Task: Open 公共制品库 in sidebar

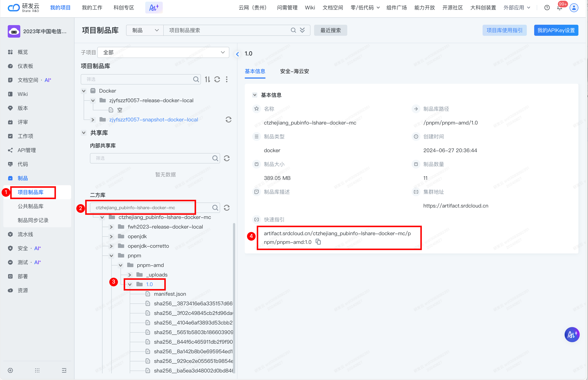Action: click(x=31, y=206)
